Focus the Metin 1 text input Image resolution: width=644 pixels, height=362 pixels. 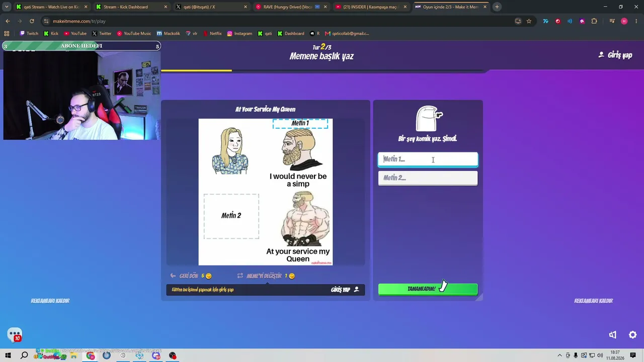click(428, 159)
